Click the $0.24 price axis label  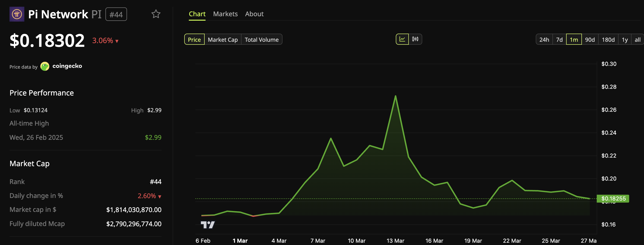coord(609,133)
